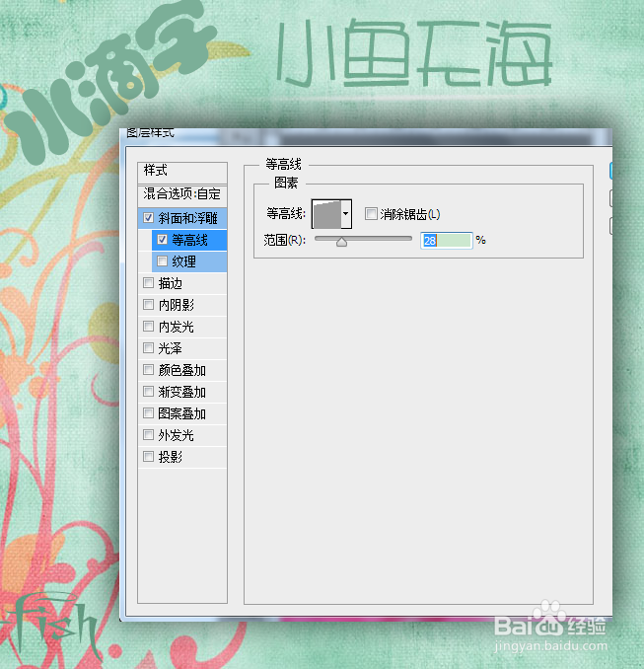
Task: Enable the 渐变叠加 checkbox
Action: point(148,392)
